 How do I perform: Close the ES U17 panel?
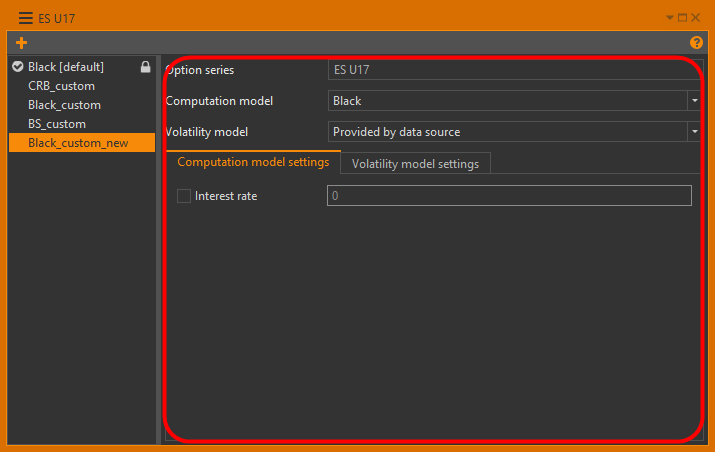pos(696,17)
